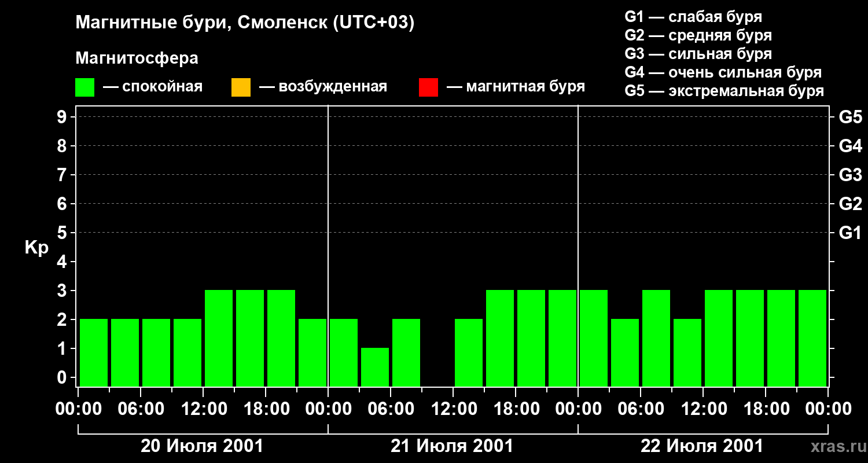Click the red 'магнитная буря' legend swatch
This screenshot has width=868, height=463.
click(428, 87)
